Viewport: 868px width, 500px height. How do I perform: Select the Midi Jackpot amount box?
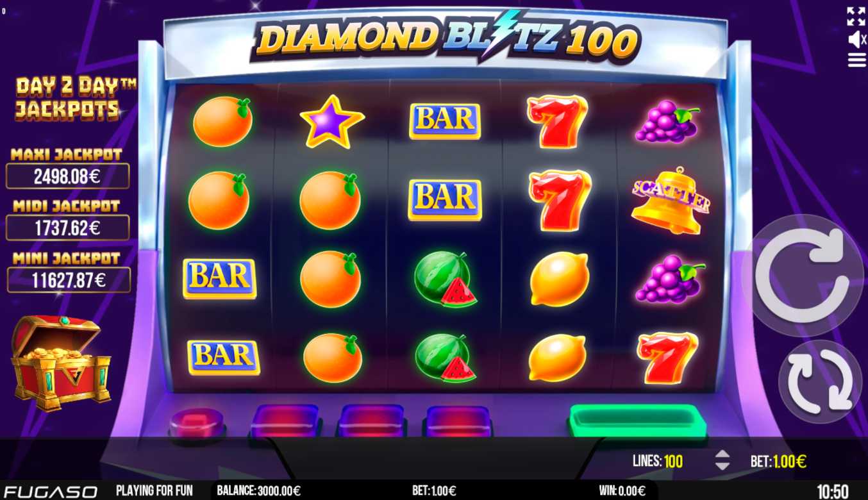pyautogui.click(x=67, y=228)
